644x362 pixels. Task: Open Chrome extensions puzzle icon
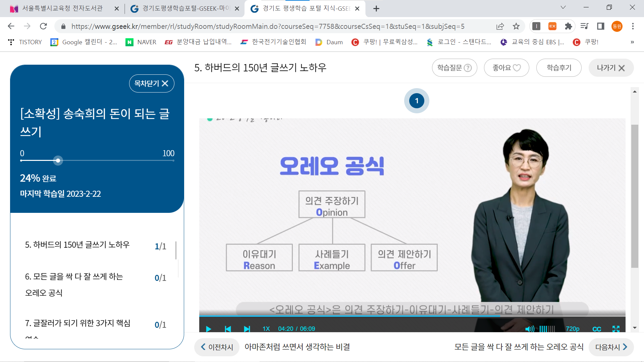(x=568, y=26)
